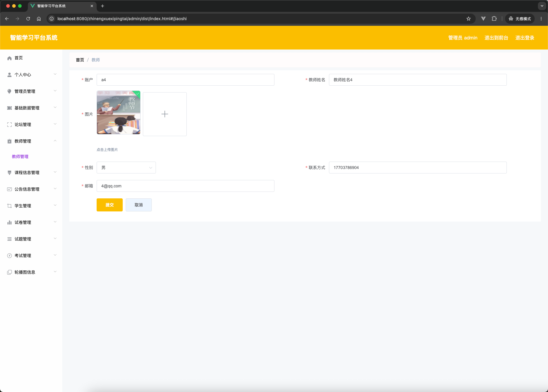Image resolution: width=548 pixels, height=392 pixels.
Task: Submit the form with 提交 button
Action: (x=110, y=205)
